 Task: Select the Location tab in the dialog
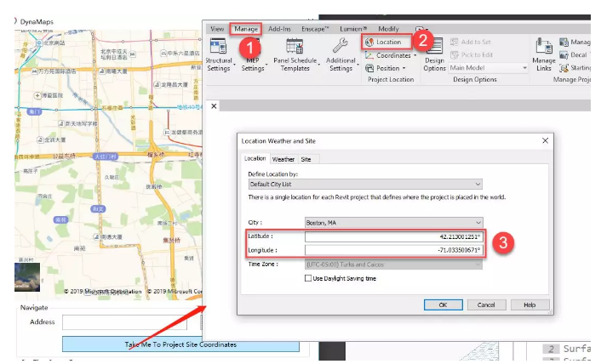(255, 158)
